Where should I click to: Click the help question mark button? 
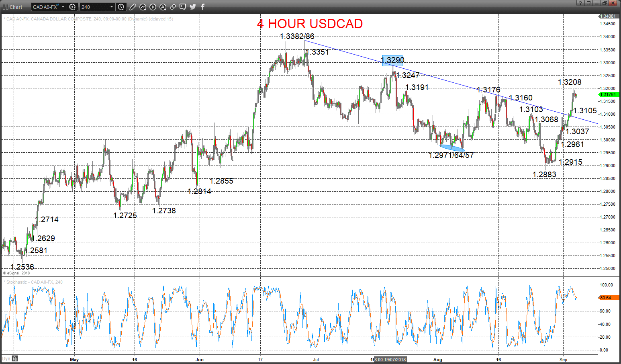pos(580,3)
